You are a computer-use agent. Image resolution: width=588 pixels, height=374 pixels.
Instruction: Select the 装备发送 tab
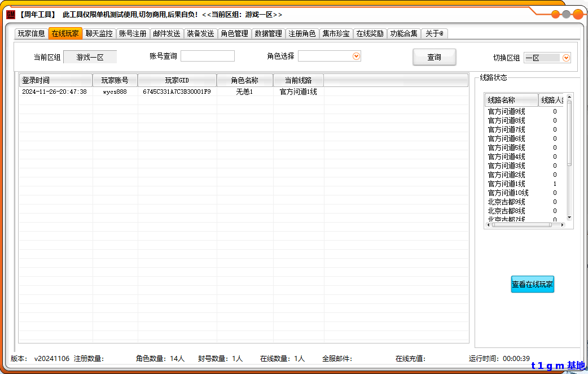point(201,33)
